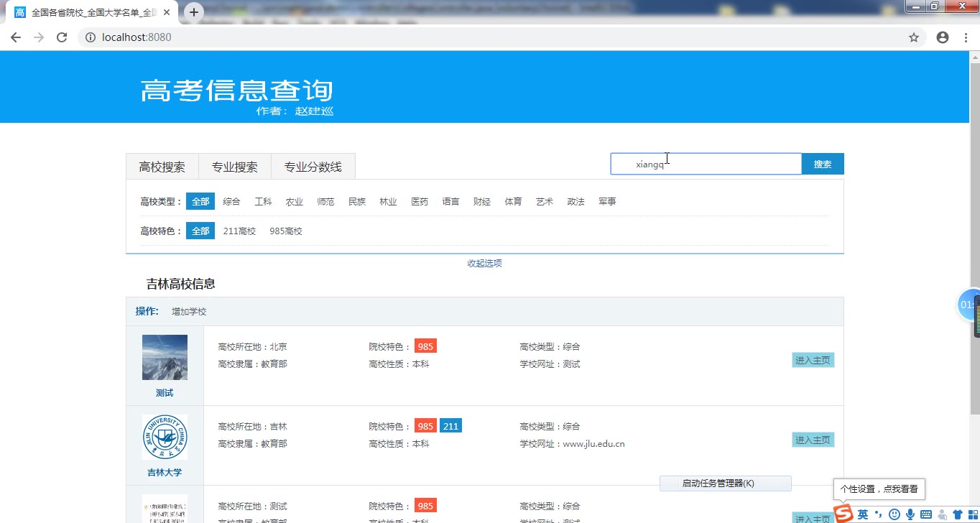Click 进入主页 for 吉林大学
Screen dimensions: 980x523
[x=813, y=440]
